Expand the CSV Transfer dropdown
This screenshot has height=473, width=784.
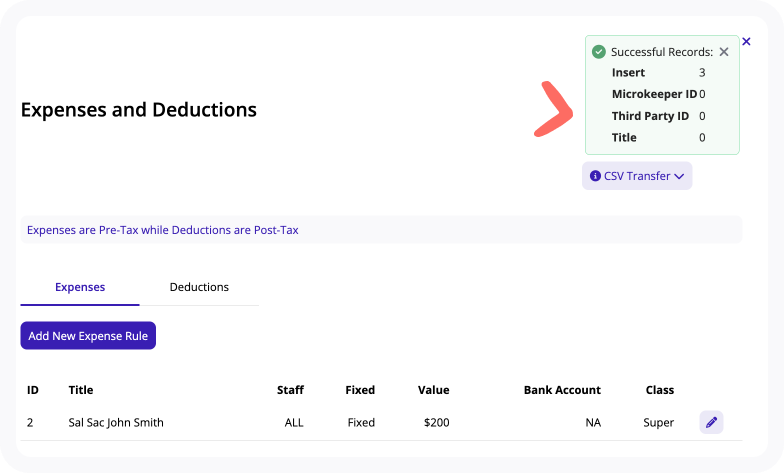(x=637, y=176)
